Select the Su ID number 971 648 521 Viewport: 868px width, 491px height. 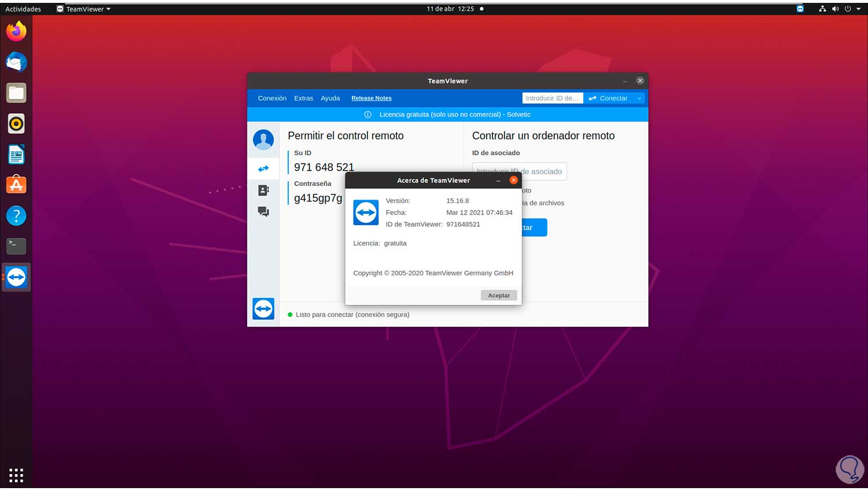coord(324,167)
